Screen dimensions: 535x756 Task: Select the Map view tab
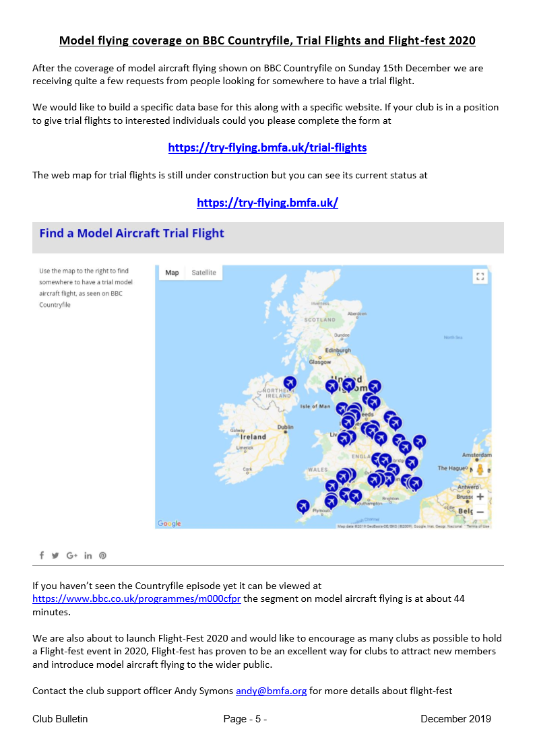[172, 273]
